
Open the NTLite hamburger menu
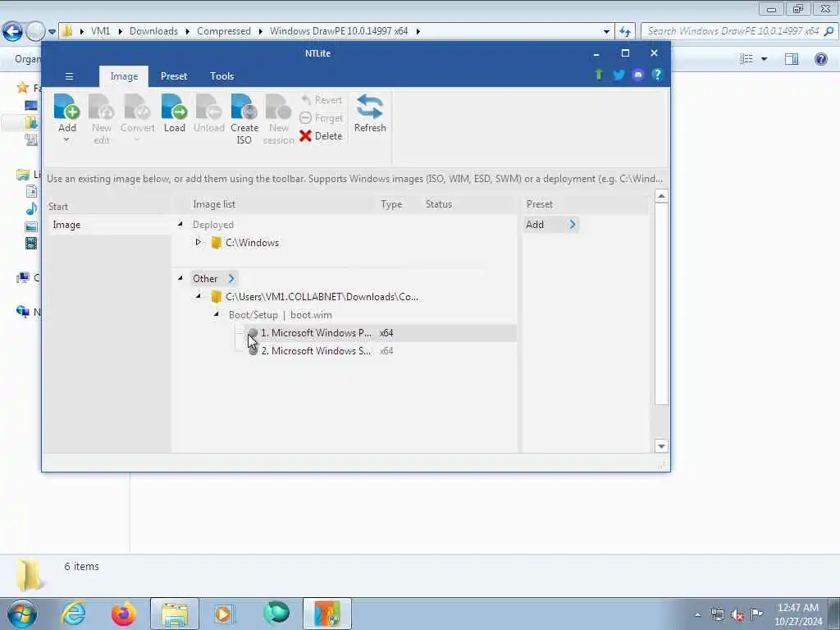(x=69, y=76)
